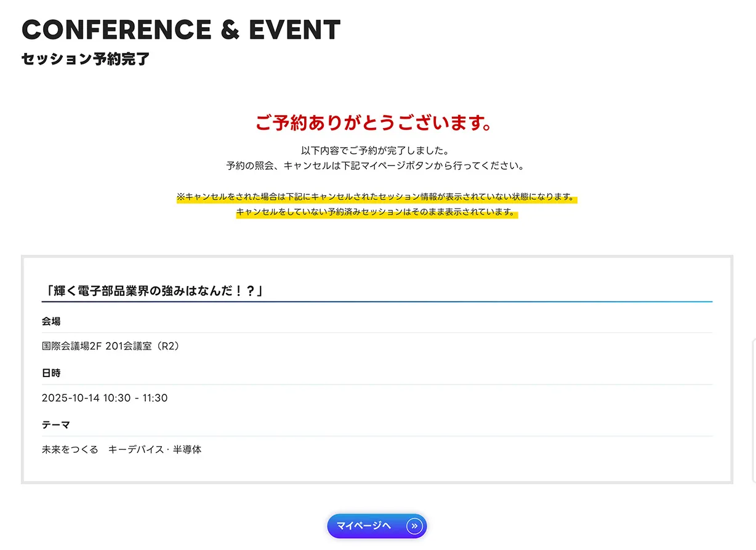756x550 pixels.
Task: Click second yellow-highlighted line about 予約済みセッション
Action: tap(376, 212)
